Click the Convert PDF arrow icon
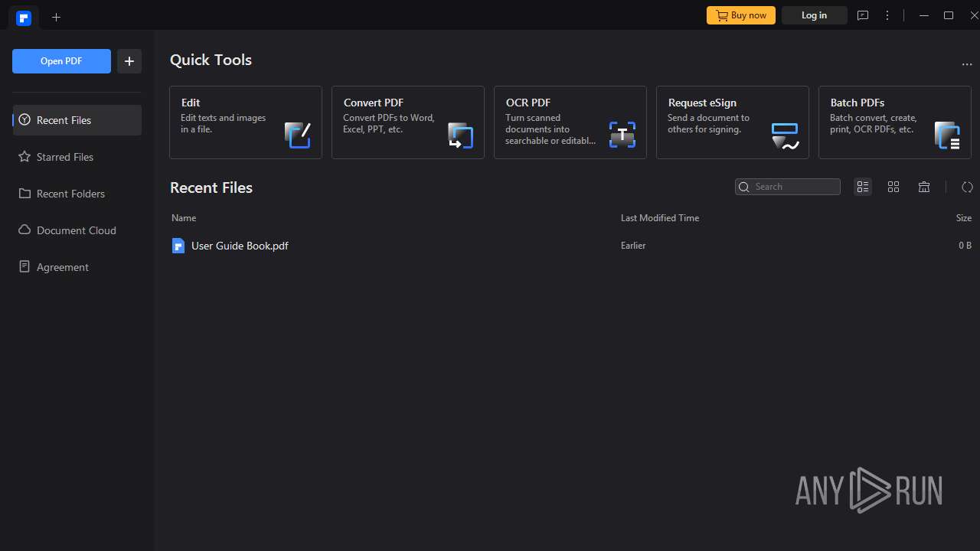Screen dimensions: 980x551 click(460, 135)
